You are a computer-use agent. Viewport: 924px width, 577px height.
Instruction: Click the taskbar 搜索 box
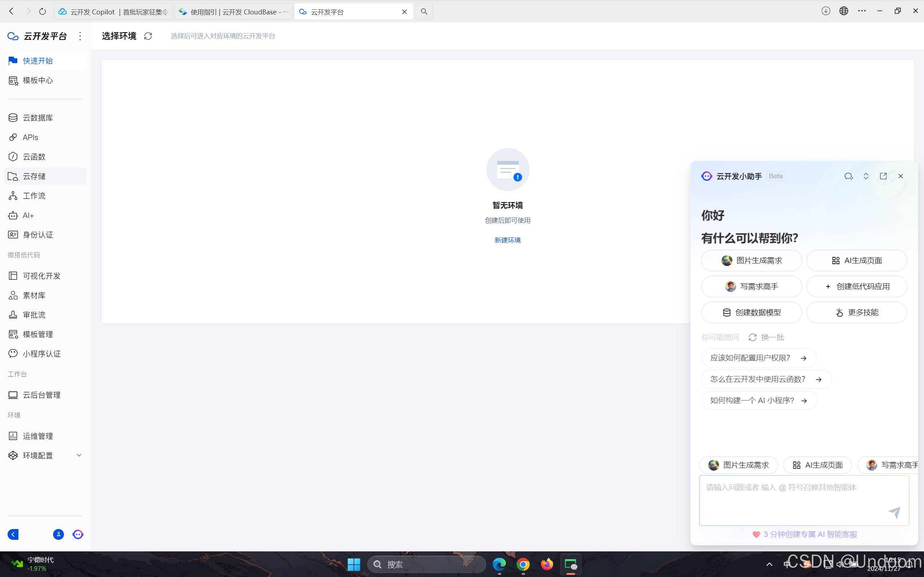[426, 564]
